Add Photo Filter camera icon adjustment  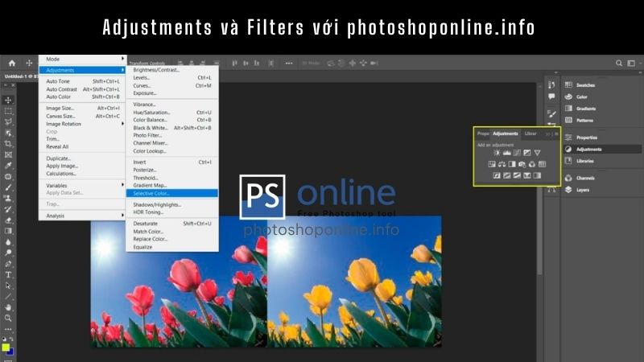(x=522, y=164)
